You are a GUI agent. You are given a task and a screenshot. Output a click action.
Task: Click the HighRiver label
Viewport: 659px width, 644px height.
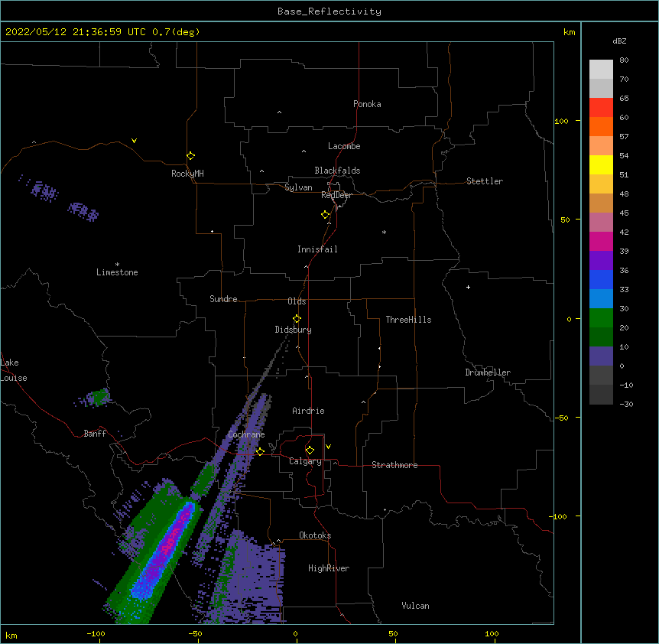329,568
